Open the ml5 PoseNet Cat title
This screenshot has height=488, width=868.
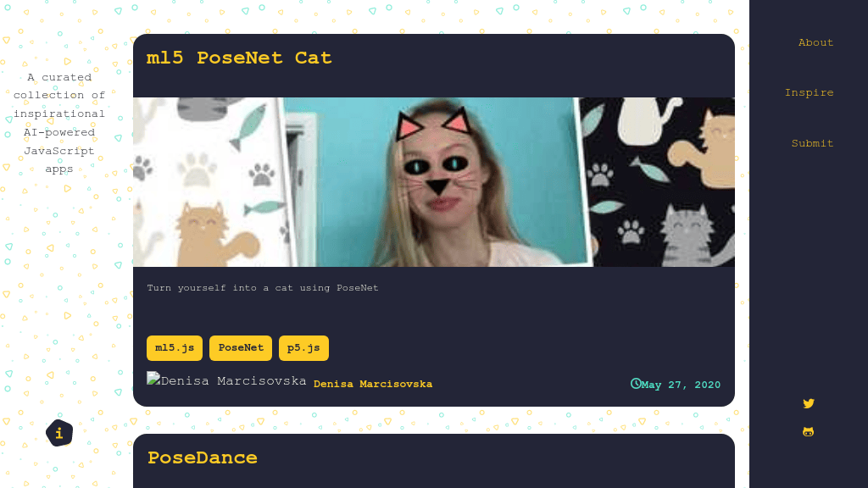(239, 58)
